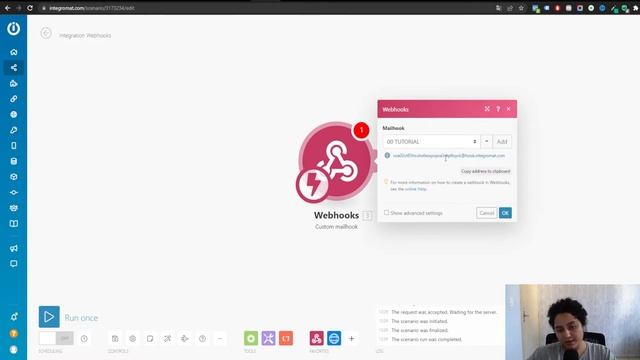Image resolution: width=640 pixels, height=360 pixels.
Task: Open Data stores icon in sidebar
Action: coord(13,161)
